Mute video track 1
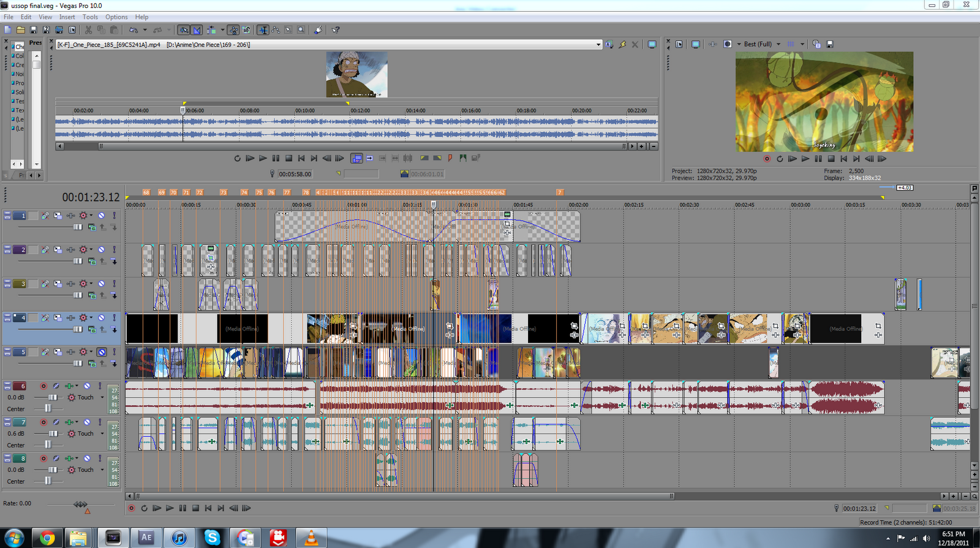 (102, 216)
